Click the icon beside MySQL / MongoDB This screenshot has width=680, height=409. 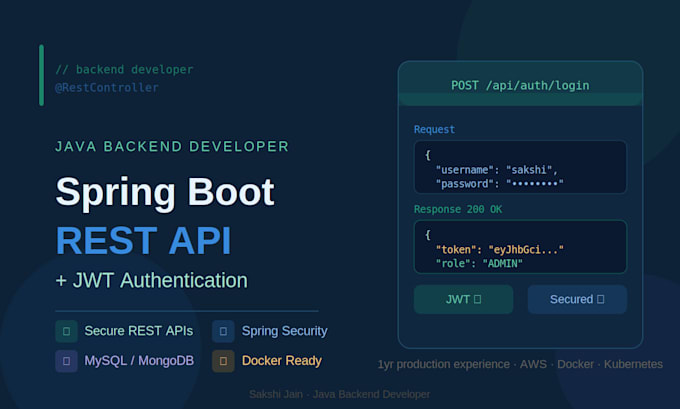66,361
